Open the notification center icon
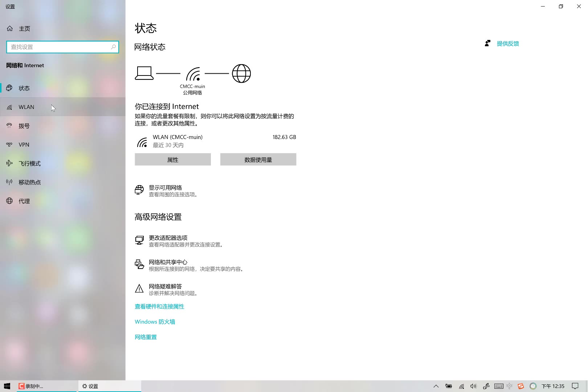The width and height of the screenshot is (588, 392). (575, 386)
